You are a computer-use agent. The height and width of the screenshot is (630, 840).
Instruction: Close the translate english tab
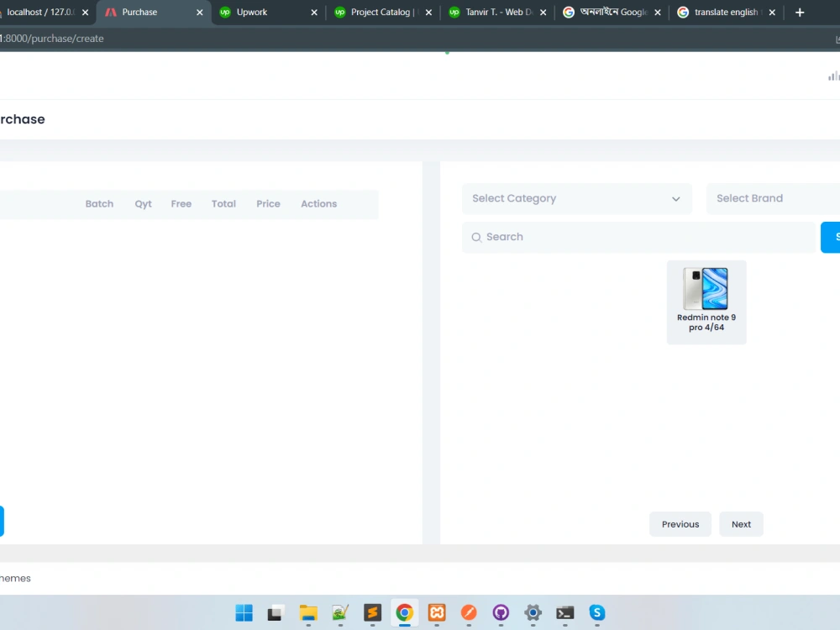point(772,13)
